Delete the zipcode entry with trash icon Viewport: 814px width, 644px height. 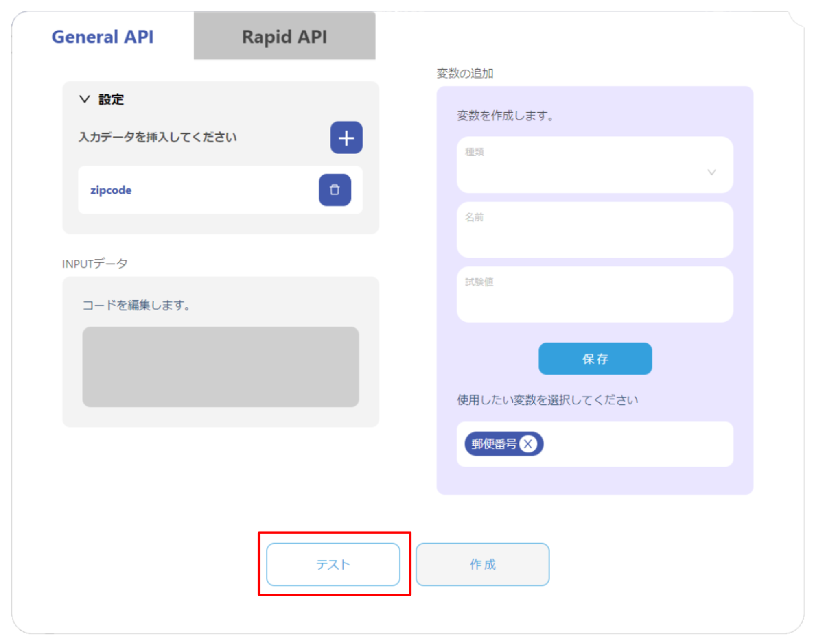335,190
